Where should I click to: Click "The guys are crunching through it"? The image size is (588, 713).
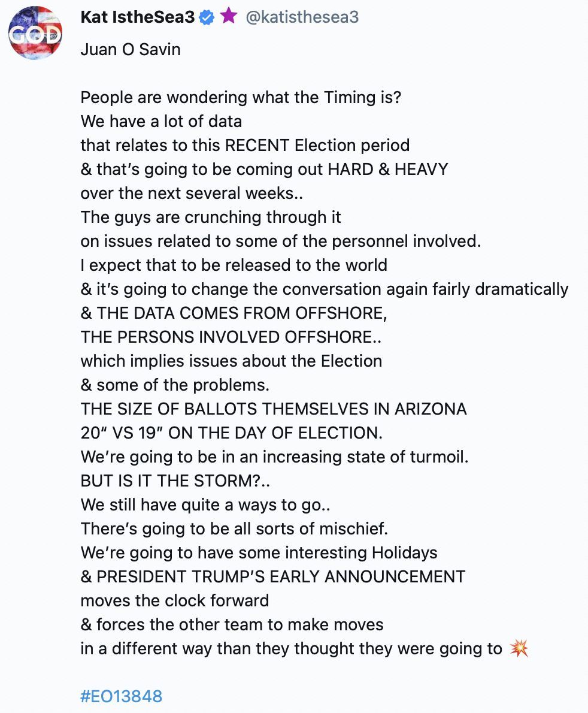pyautogui.click(x=211, y=217)
